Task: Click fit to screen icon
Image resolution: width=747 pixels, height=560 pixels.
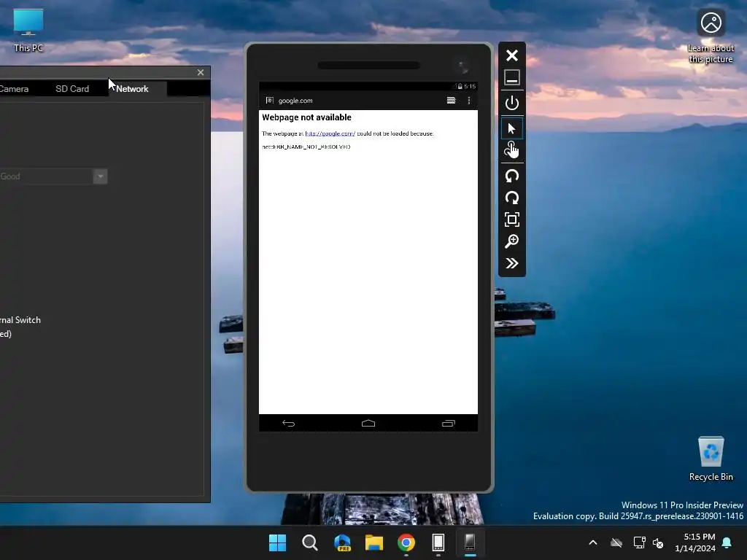Action: tap(511, 219)
